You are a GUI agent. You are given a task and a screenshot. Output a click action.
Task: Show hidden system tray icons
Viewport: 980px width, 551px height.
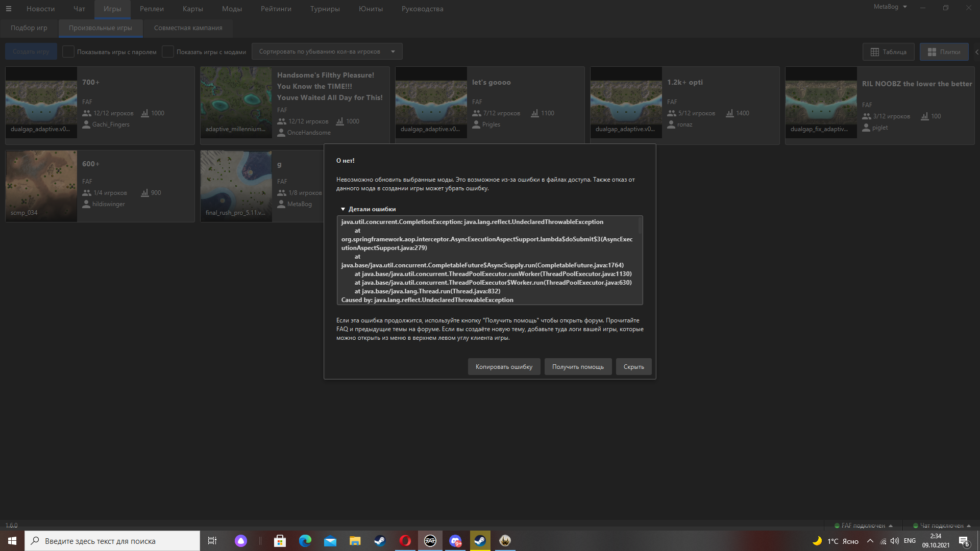point(870,541)
